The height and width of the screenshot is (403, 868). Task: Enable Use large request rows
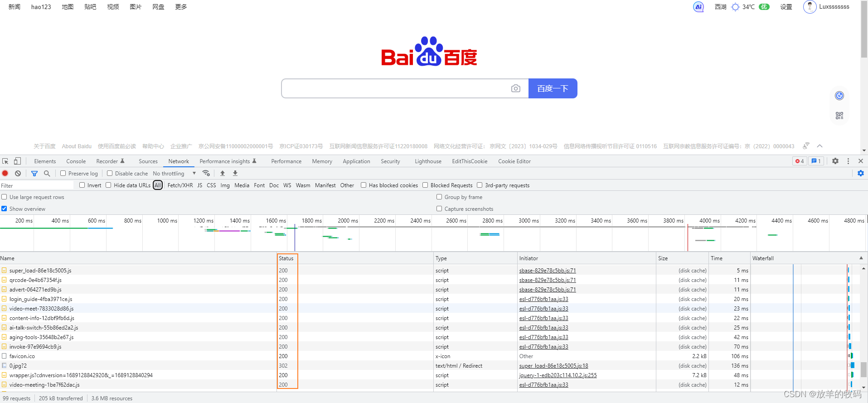coord(4,197)
